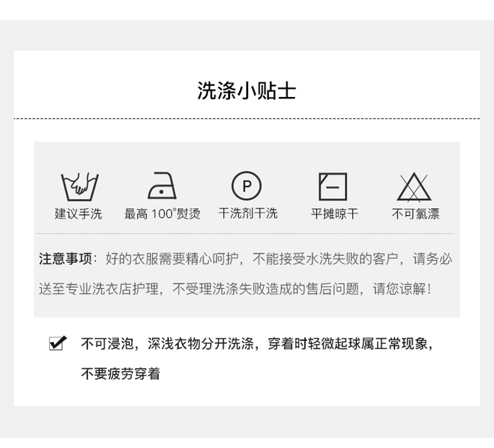
Task: Click the flat-dry square icon
Action: (x=333, y=186)
